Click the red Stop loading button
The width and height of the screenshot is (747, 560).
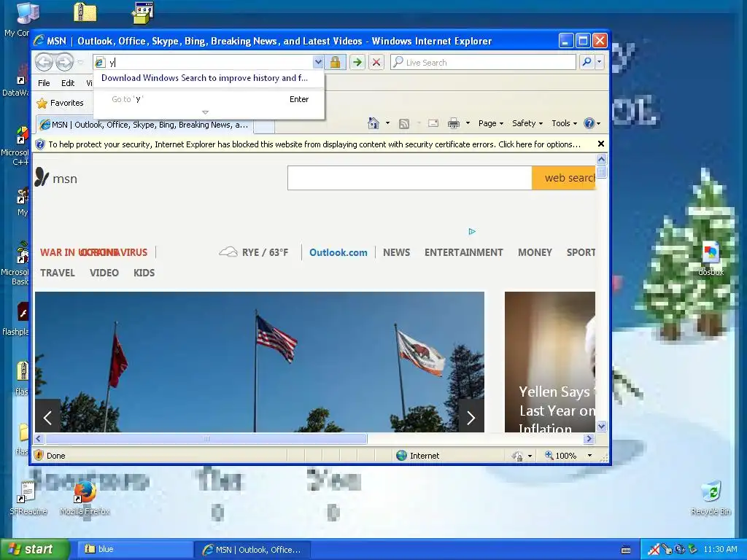[376, 63]
